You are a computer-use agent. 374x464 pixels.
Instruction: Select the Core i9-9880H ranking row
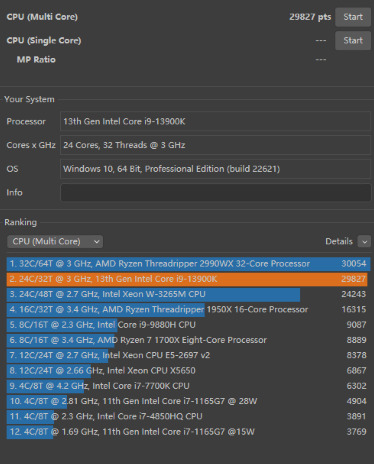point(188,325)
